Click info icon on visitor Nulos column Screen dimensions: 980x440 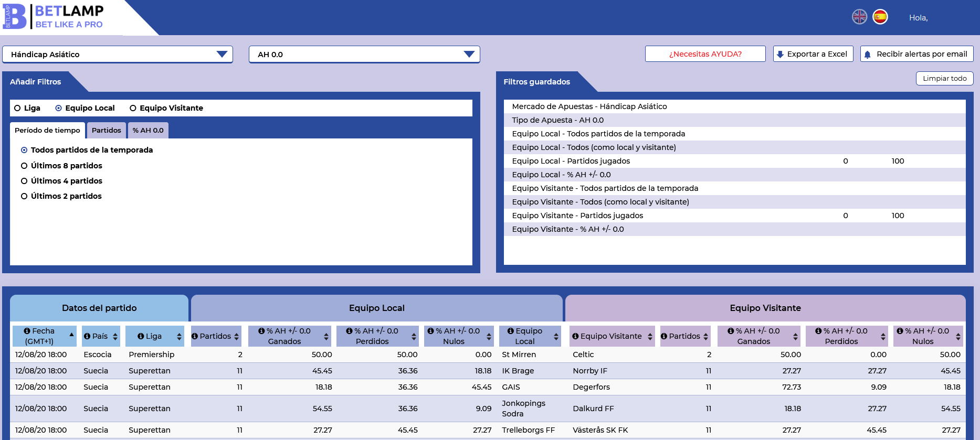coord(900,331)
